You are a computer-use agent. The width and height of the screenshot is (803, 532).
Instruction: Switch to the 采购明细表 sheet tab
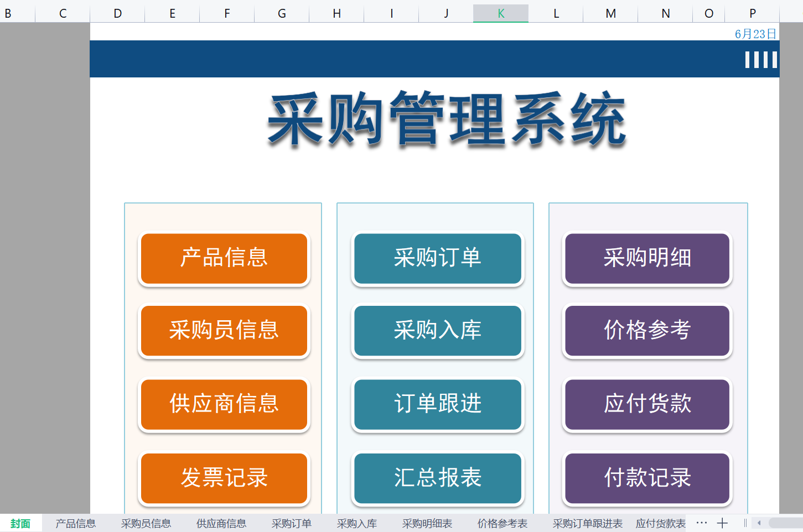(427, 523)
